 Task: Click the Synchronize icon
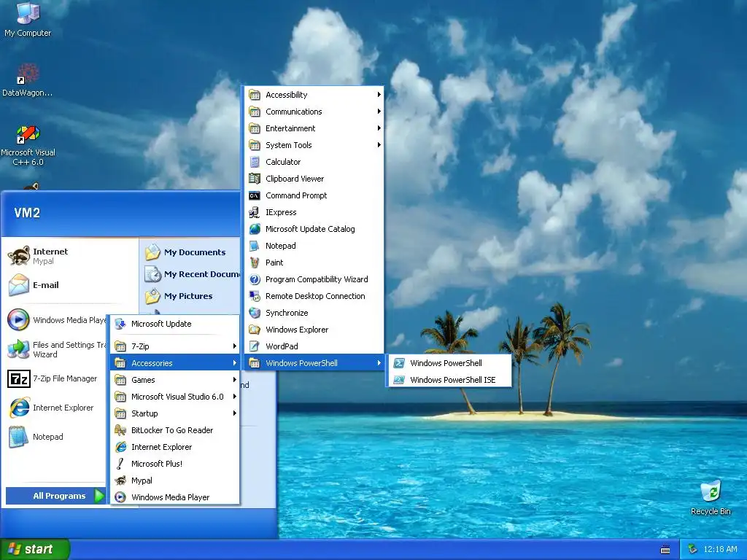click(255, 313)
